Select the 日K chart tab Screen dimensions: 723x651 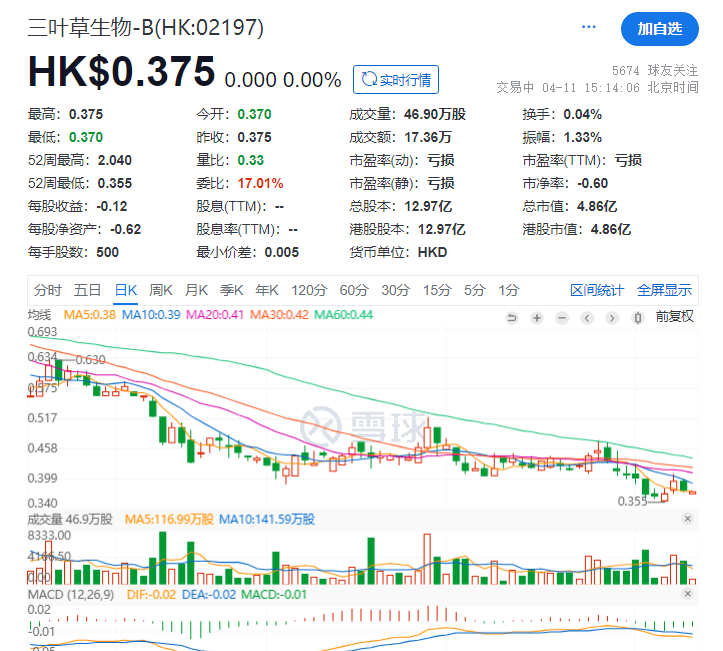(126, 290)
